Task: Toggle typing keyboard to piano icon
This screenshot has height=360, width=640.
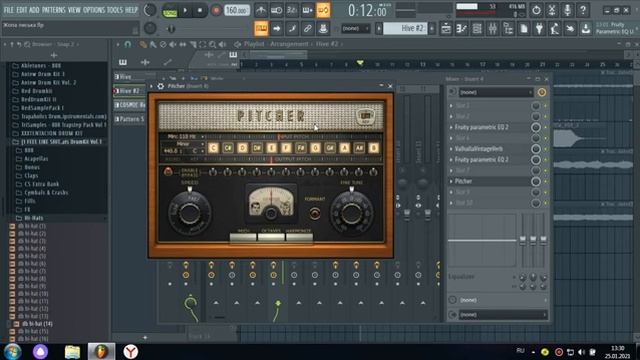Action: 261,28
